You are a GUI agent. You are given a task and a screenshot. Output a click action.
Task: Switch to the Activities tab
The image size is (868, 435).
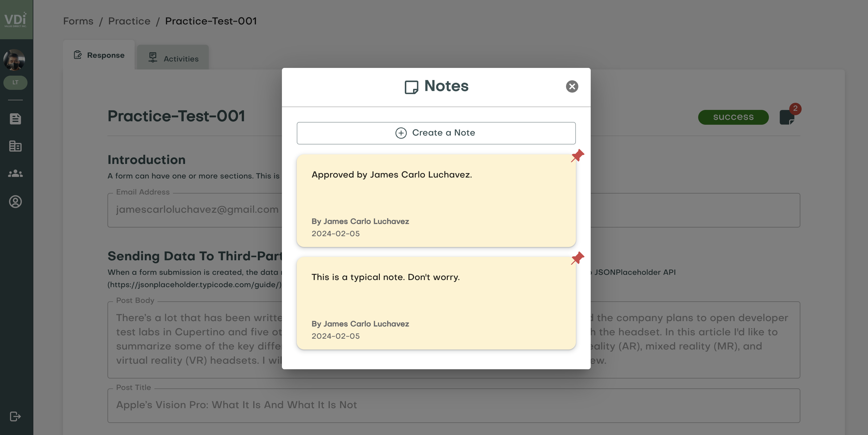pos(173,58)
